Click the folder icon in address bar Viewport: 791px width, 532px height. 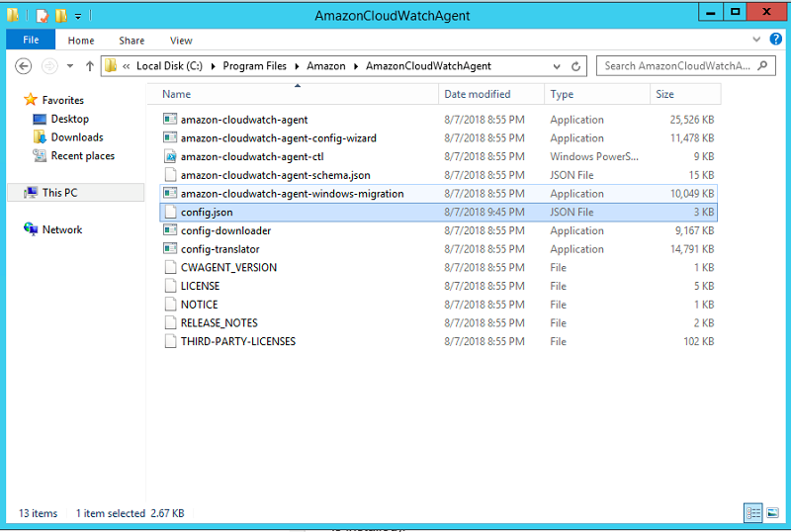[x=111, y=65]
